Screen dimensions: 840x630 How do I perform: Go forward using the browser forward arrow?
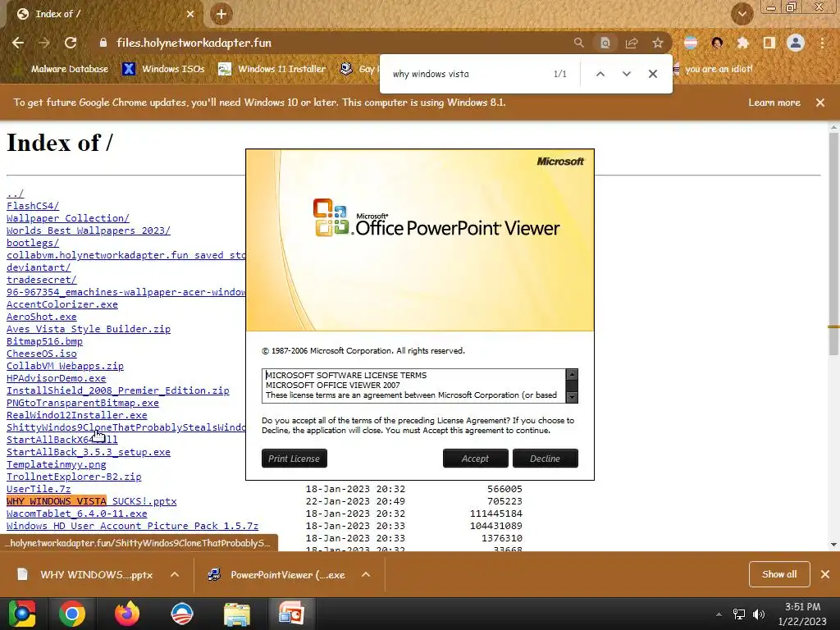44,43
